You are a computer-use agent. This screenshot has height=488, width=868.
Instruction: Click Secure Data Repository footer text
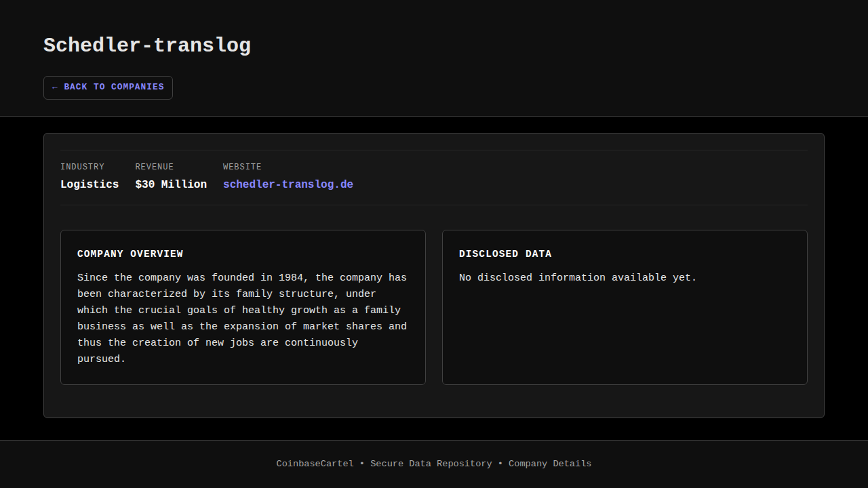pyautogui.click(x=431, y=464)
